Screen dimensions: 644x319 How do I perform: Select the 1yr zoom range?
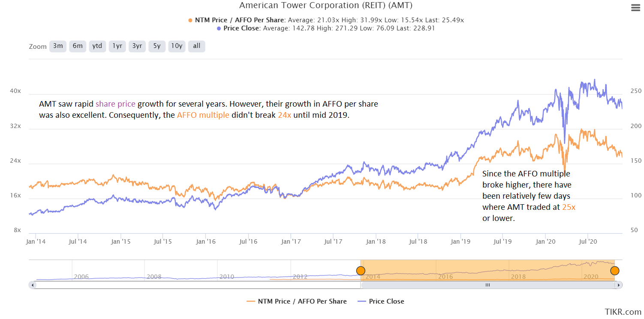117,46
